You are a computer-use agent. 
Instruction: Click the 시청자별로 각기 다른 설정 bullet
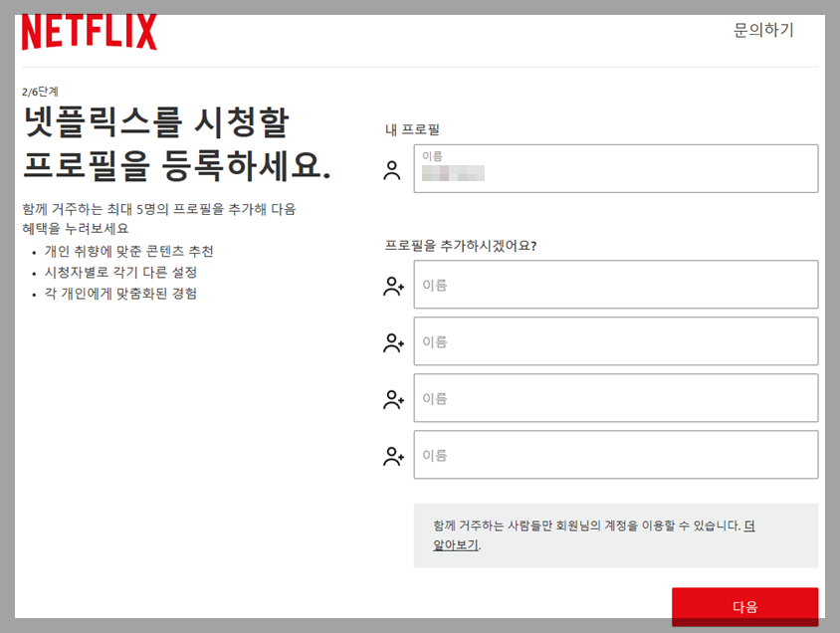point(120,273)
